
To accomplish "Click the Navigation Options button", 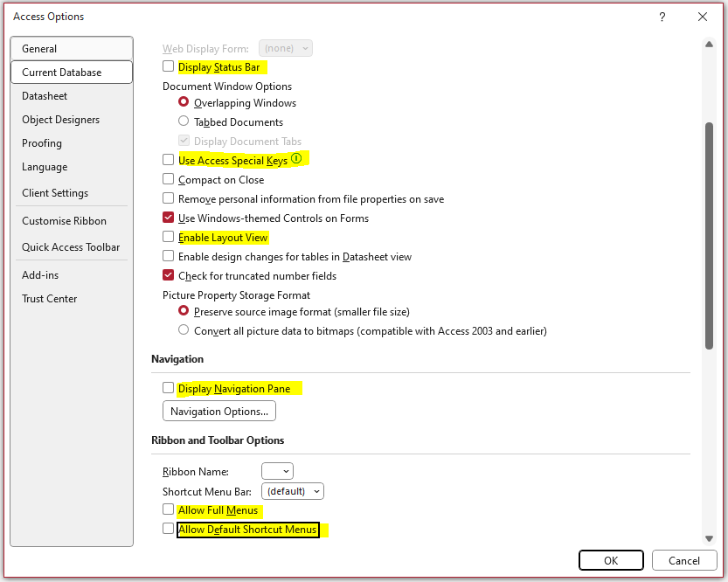I will 219,412.
